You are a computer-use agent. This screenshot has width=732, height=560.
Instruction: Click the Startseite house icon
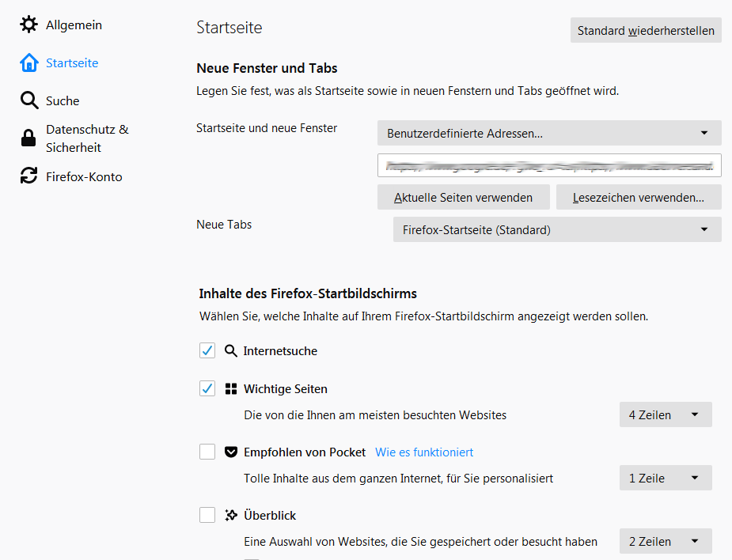click(x=29, y=62)
